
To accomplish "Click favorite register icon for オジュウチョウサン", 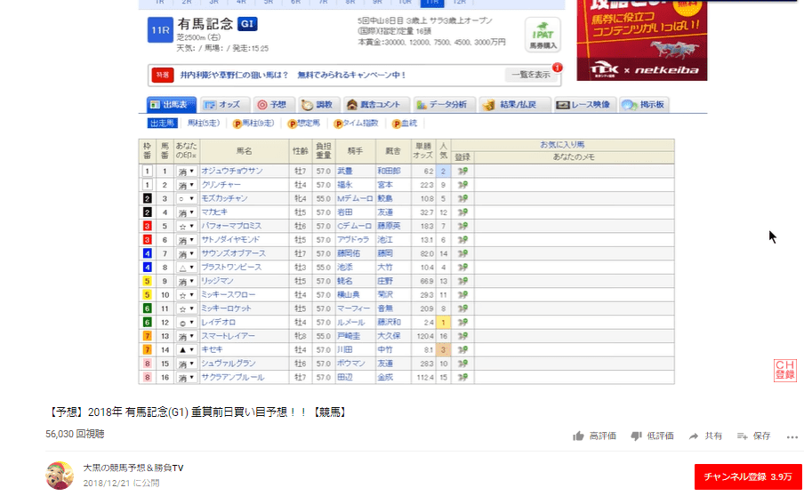I will click(x=462, y=171).
